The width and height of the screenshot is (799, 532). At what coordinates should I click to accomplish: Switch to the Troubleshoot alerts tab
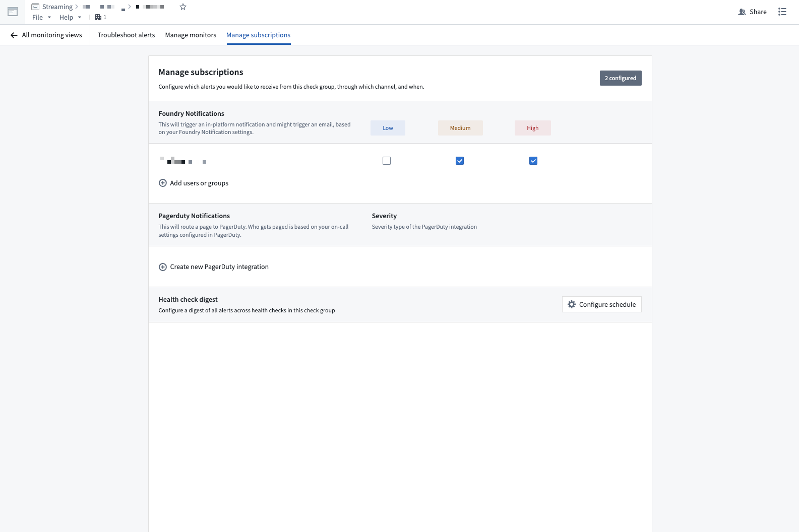click(x=127, y=35)
